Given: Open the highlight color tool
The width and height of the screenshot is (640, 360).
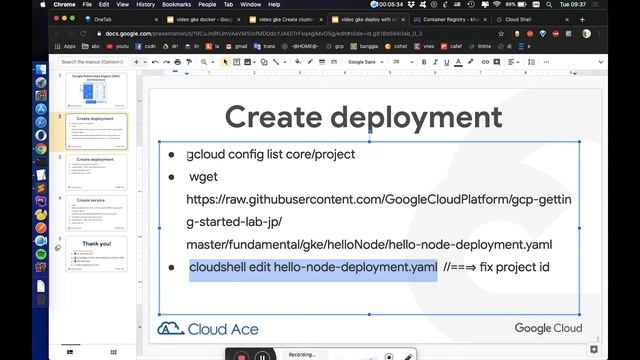Looking at the screenshot, I should coord(471,62).
